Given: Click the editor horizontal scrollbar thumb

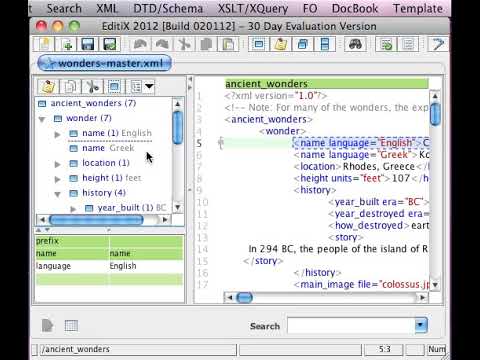Looking at the screenshot, I should (244, 297).
